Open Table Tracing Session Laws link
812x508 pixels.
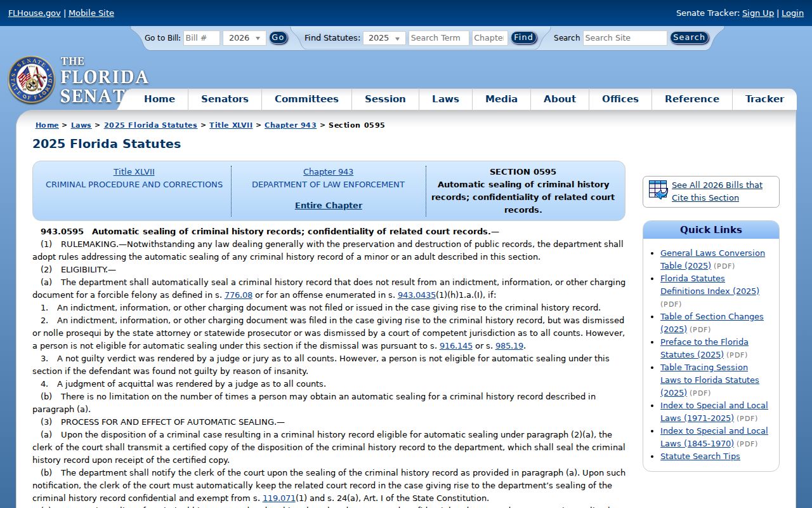point(709,380)
